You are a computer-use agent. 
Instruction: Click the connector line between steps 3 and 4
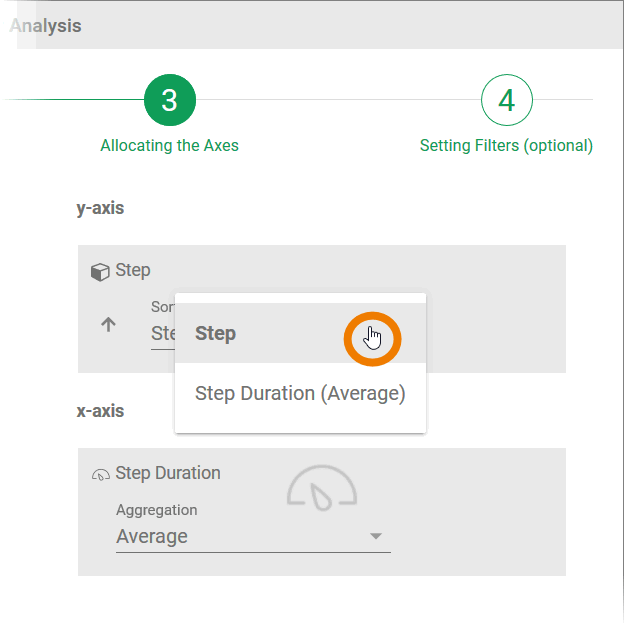338,100
